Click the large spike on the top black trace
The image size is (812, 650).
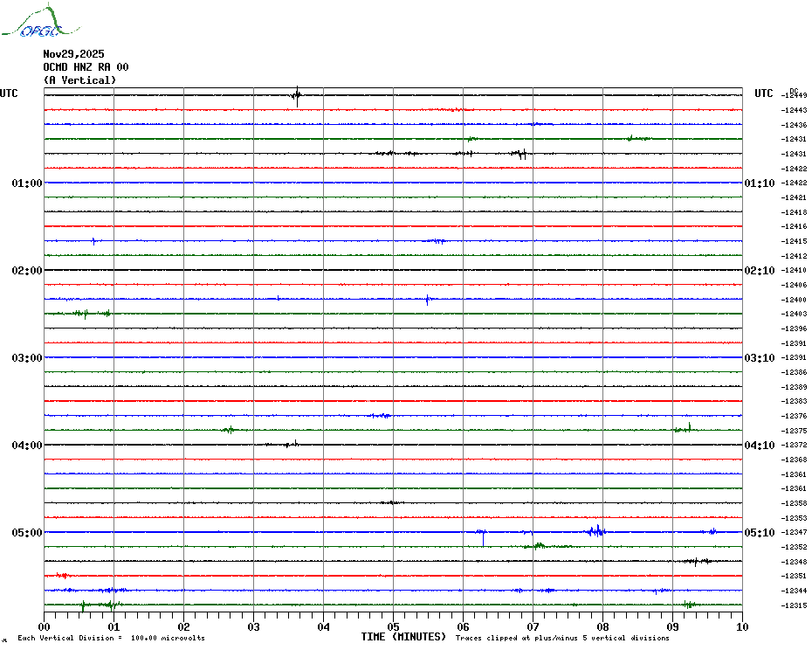pos(298,95)
